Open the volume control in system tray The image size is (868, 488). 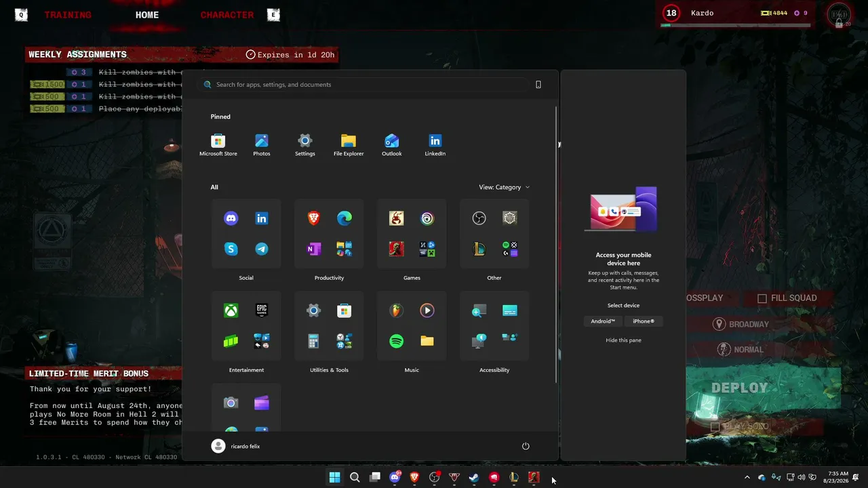tap(802, 477)
